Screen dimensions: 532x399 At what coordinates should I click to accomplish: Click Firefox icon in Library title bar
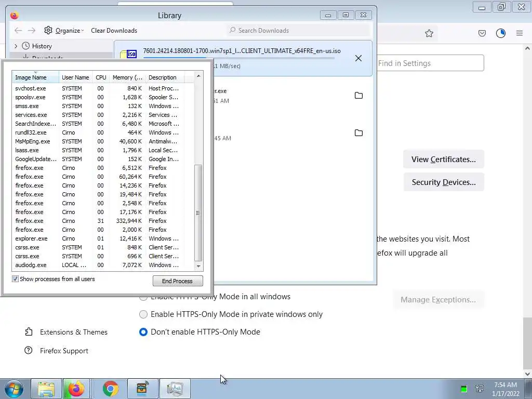14,16
